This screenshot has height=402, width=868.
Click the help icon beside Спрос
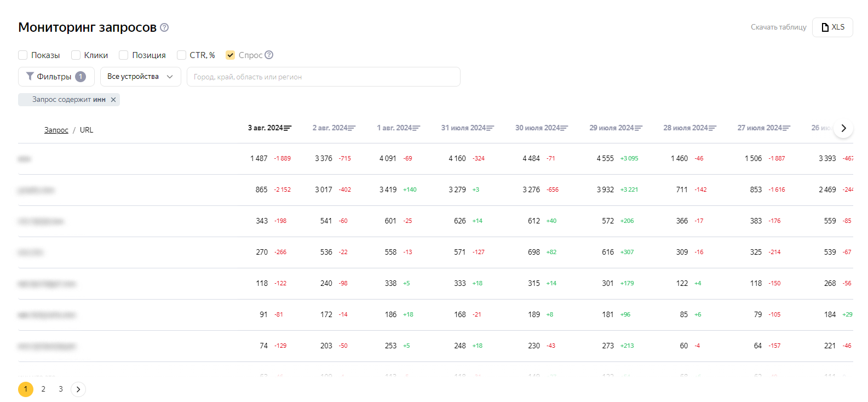(x=269, y=55)
